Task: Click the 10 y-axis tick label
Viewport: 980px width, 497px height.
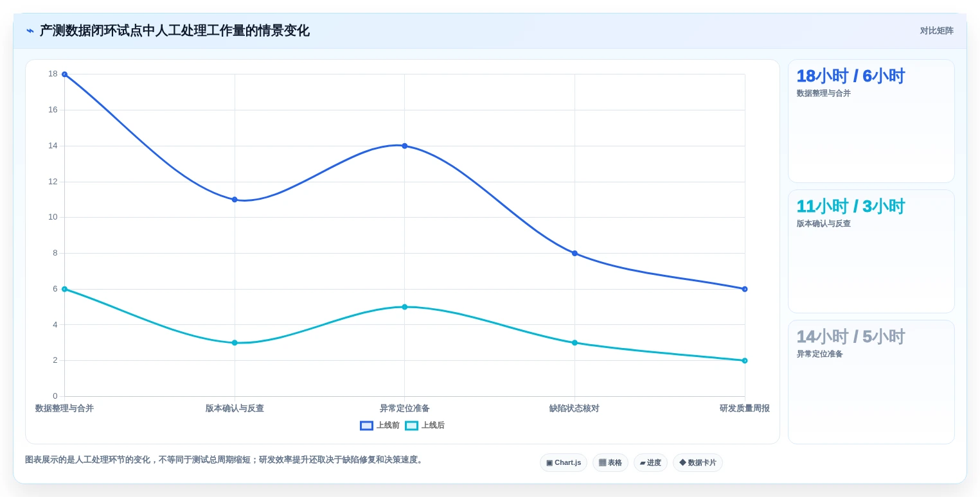Action: coord(53,217)
